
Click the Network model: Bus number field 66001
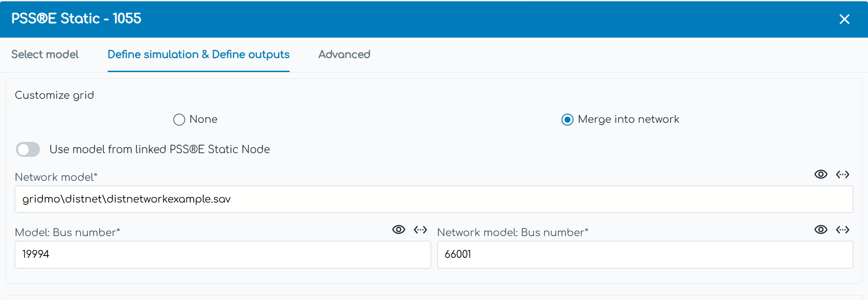point(645,255)
